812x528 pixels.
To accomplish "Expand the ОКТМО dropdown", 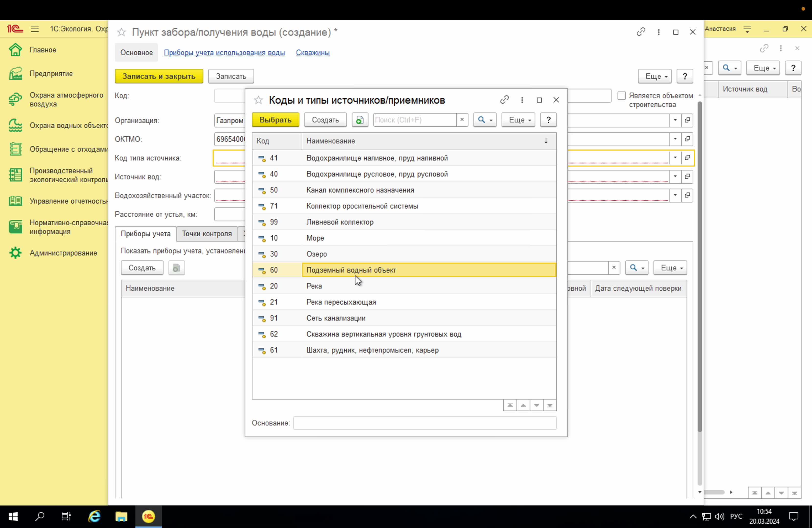I will pyautogui.click(x=675, y=139).
